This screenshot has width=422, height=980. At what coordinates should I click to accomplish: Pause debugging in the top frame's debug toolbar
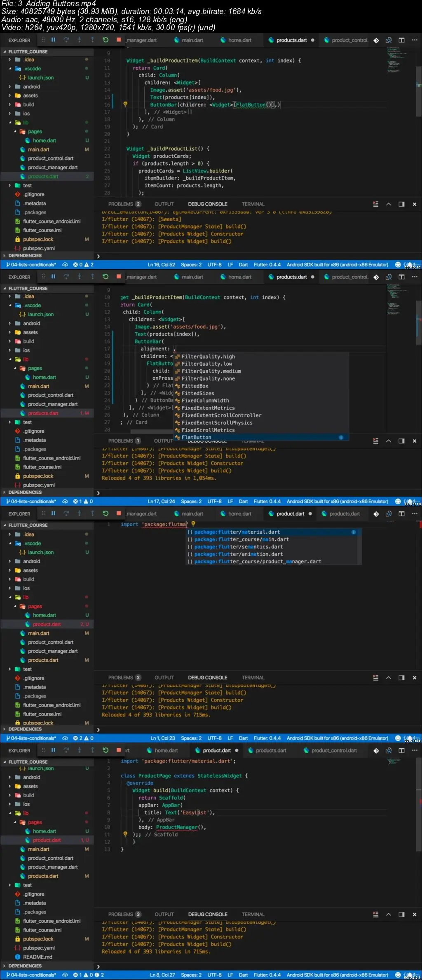tap(53, 40)
